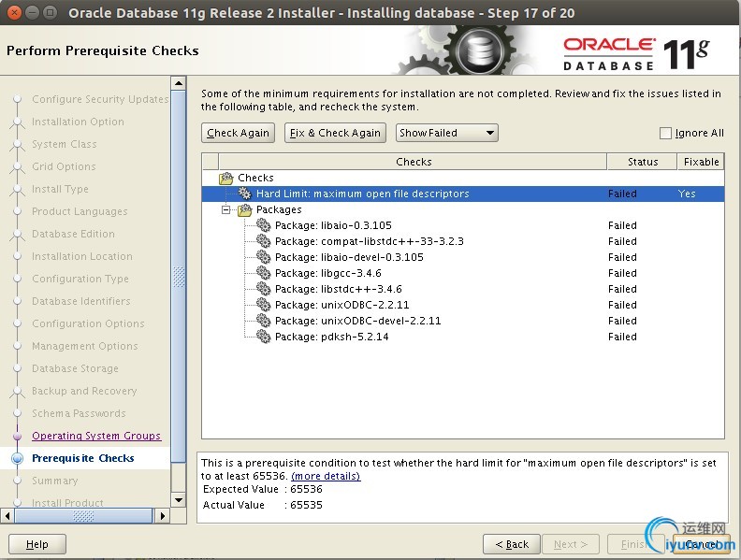Open the more details link
The image size is (741, 560).
tap(326, 476)
